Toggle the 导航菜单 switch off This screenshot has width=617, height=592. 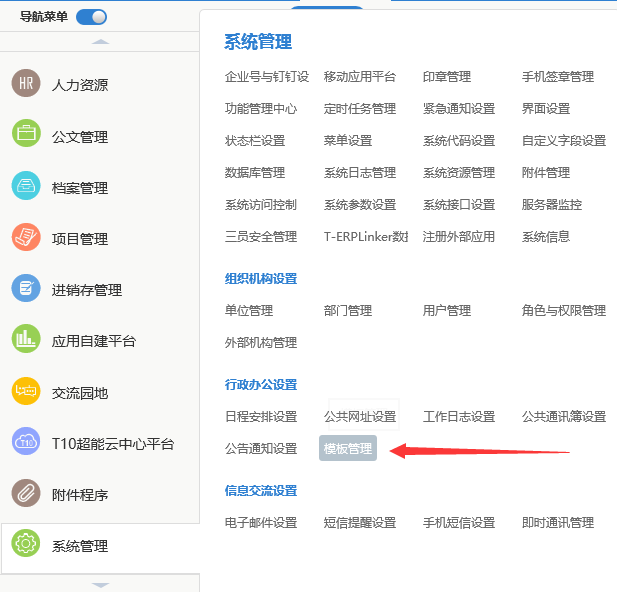[x=91, y=16]
